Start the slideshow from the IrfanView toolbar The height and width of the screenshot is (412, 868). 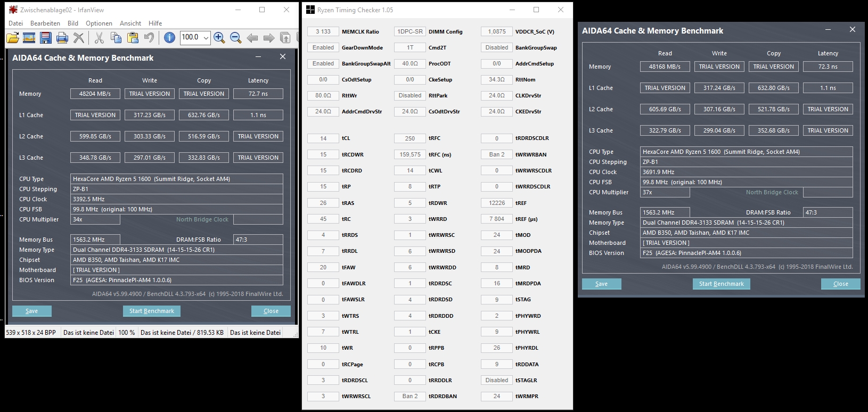tap(29, 37)
